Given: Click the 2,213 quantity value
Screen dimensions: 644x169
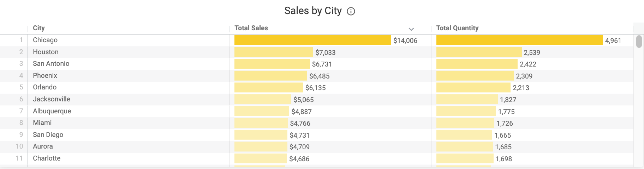Looking at the screenshot, I should pyautogui.click(x=521, y=88).
